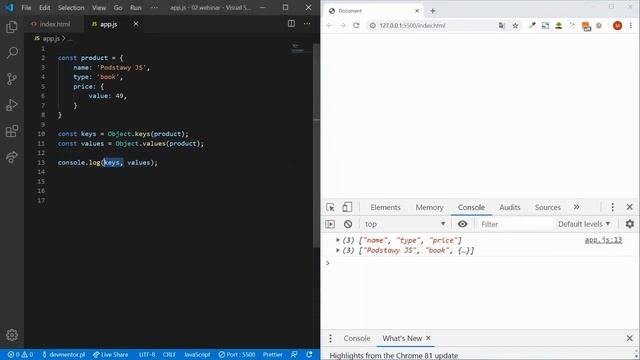The height and width of the screenshot is (360, 640).
Task: Show more DevTools tabs with the chevron
Action: pyautogui.click(x=576, y=207)
